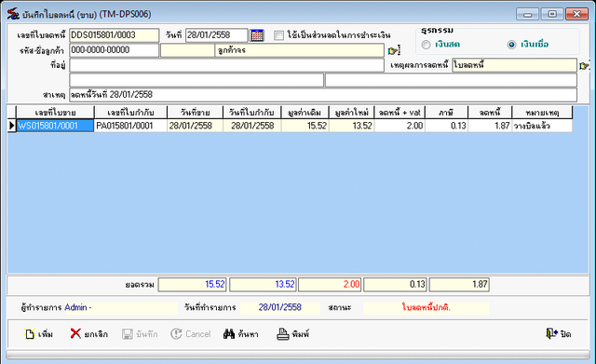Open credit note reason lookup icon

[x=585, y=66]
